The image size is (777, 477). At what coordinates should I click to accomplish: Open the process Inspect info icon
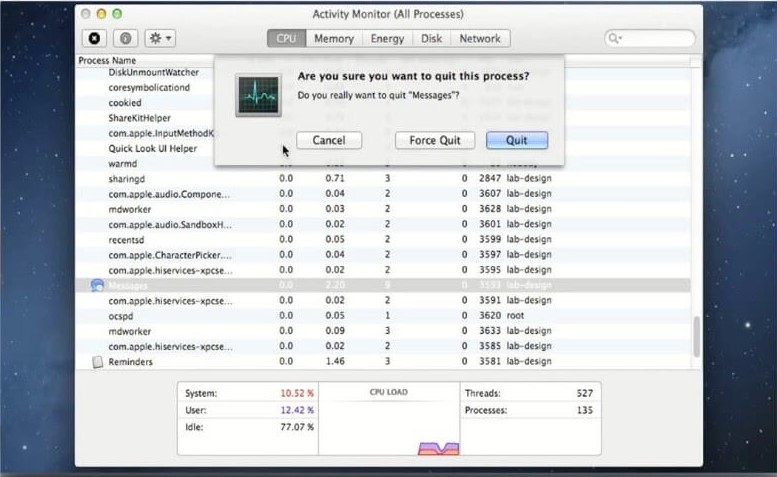pyautogui.click(x=125, y=38)
